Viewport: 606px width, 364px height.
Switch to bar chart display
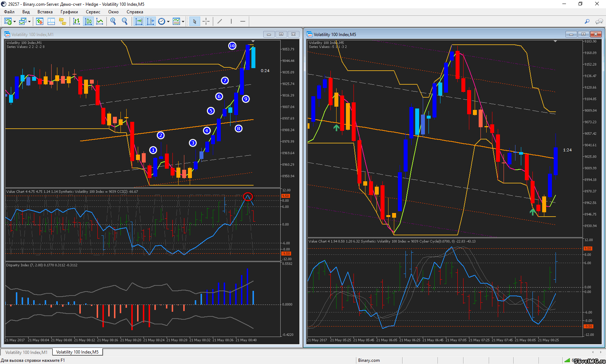coord(76,22)
